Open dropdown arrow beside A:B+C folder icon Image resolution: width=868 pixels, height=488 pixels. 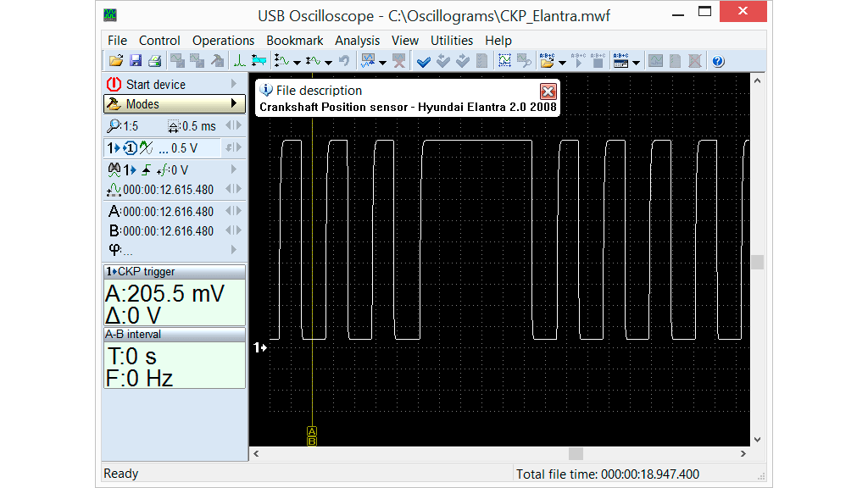[563, 62]
